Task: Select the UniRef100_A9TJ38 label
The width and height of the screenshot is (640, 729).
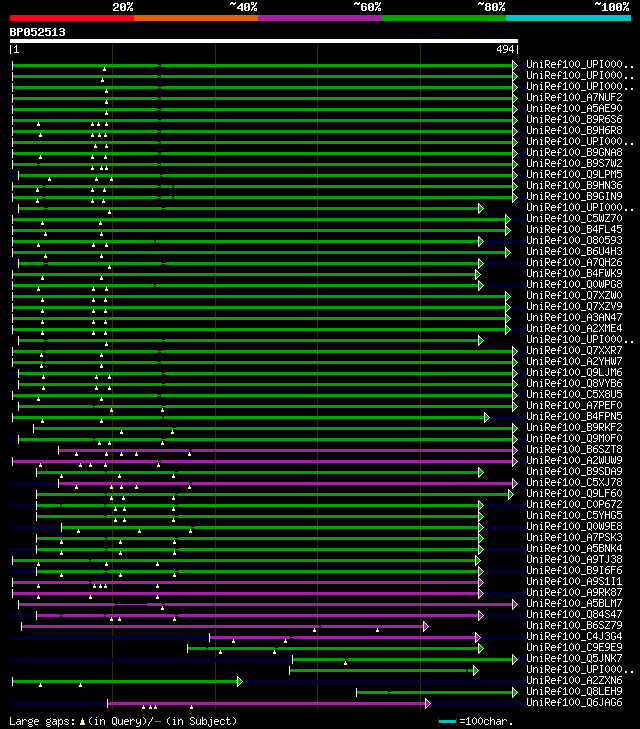Action: [574, 560]
